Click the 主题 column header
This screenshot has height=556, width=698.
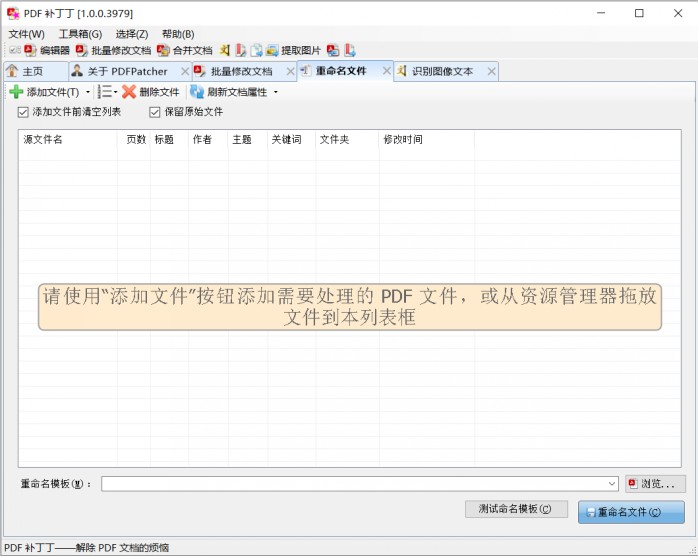pyautogui.click(x=248, y=140)
